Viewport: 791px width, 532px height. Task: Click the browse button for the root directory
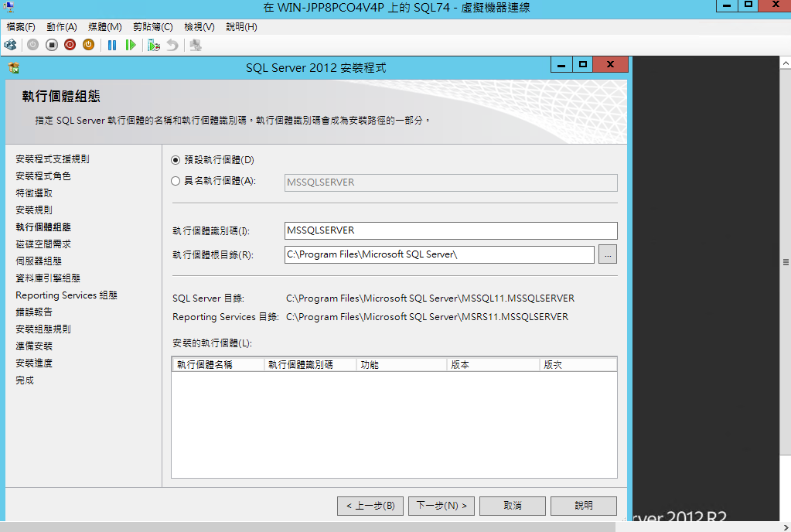pos(608,254)
